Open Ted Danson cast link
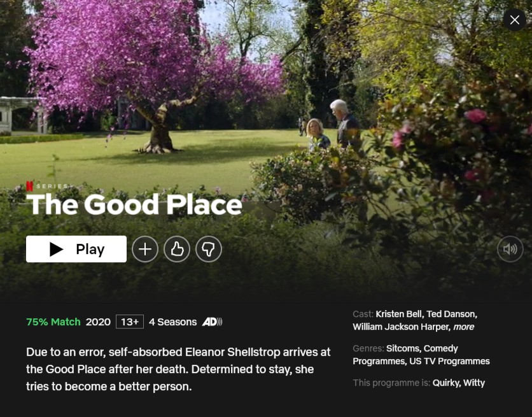Viewport: 532px width, 417px height. coord(451,314)
